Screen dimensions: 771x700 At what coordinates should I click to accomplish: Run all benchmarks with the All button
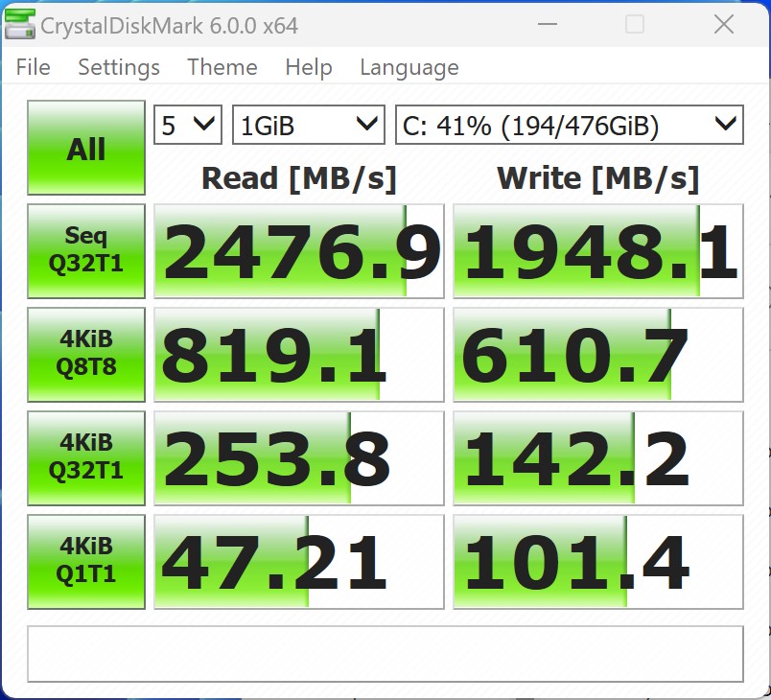(86, 148)
